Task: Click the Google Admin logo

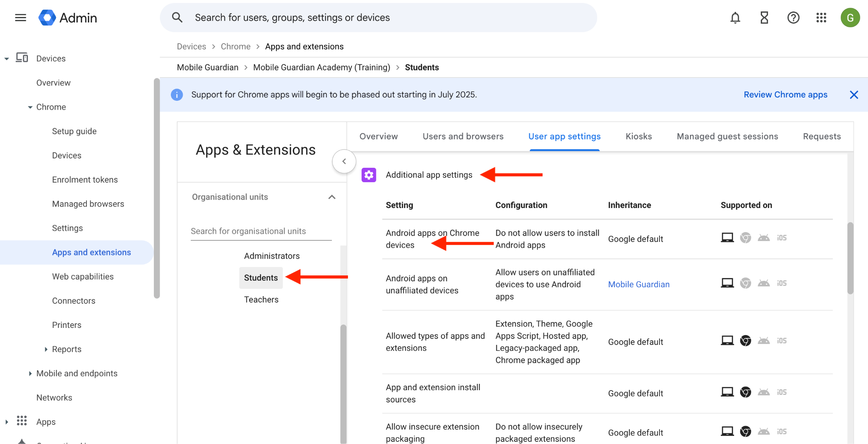Action: click(68, 18)
